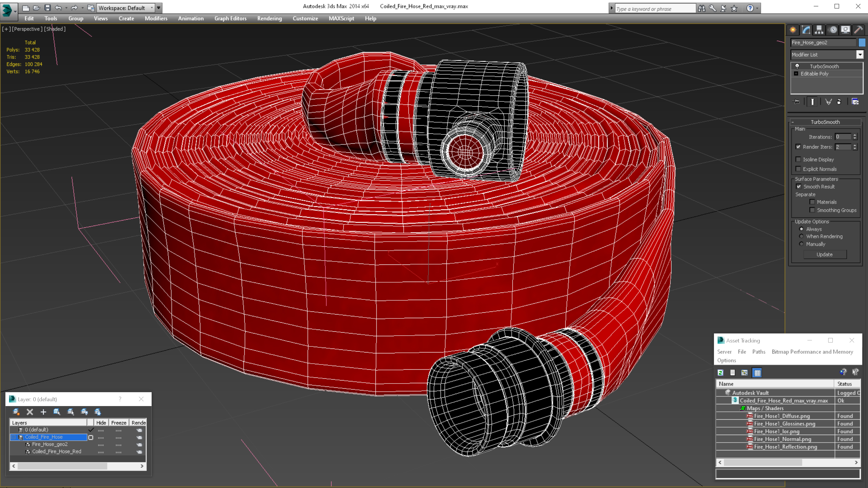Open the Help icon dropdown arrow
868x488 pixels.
[757, 8]
